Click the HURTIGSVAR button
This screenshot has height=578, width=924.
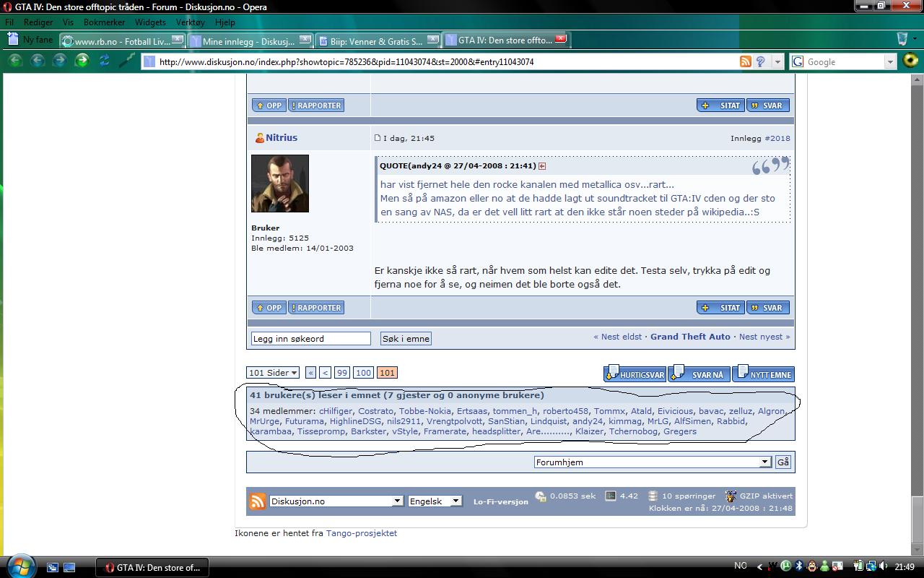point(635,373)
